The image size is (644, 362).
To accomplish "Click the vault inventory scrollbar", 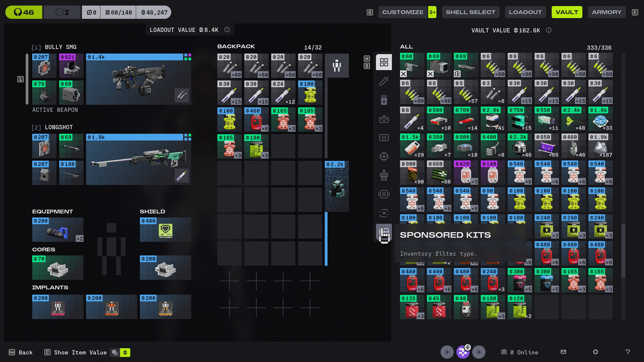I will tap(623, 251).
